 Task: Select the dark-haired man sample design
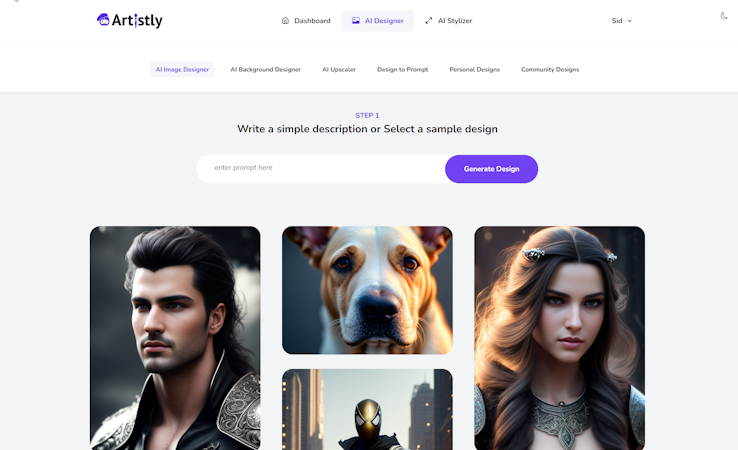(175, 338)
